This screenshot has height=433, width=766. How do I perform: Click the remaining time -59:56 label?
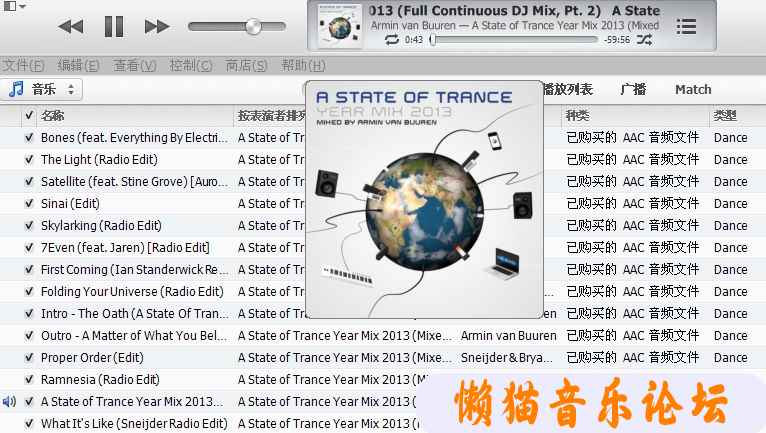(x=617, y=40)
